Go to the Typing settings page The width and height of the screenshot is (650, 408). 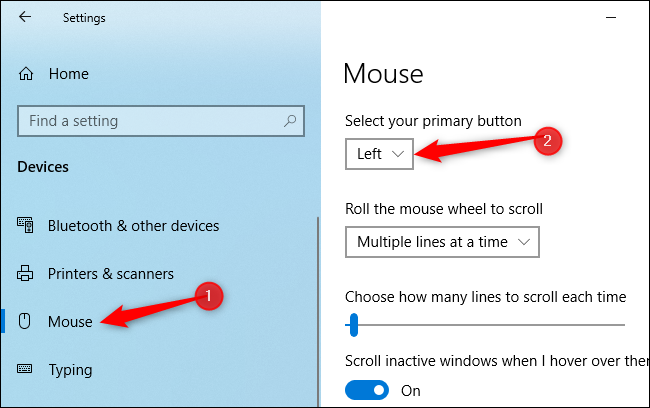click(70, 370)
